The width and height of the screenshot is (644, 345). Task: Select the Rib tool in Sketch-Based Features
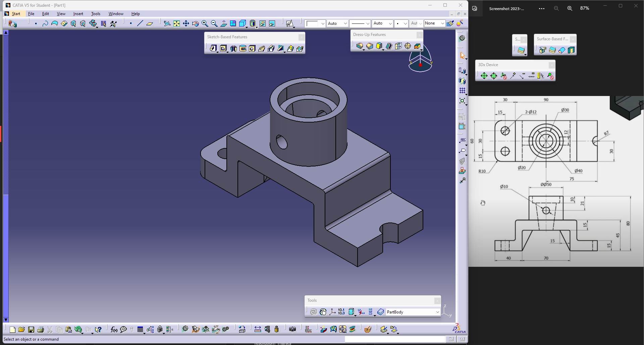pos(262,48)
